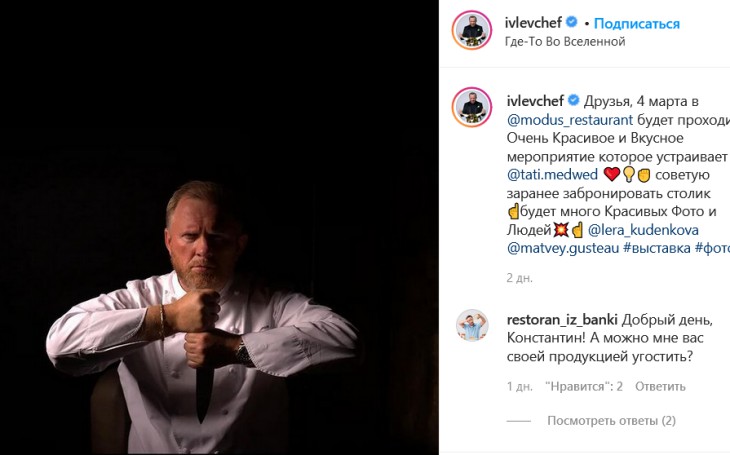Click the 2 дн. caption timestamp
730x455 pixels.
pyautogui.click(x=519, y=277)
